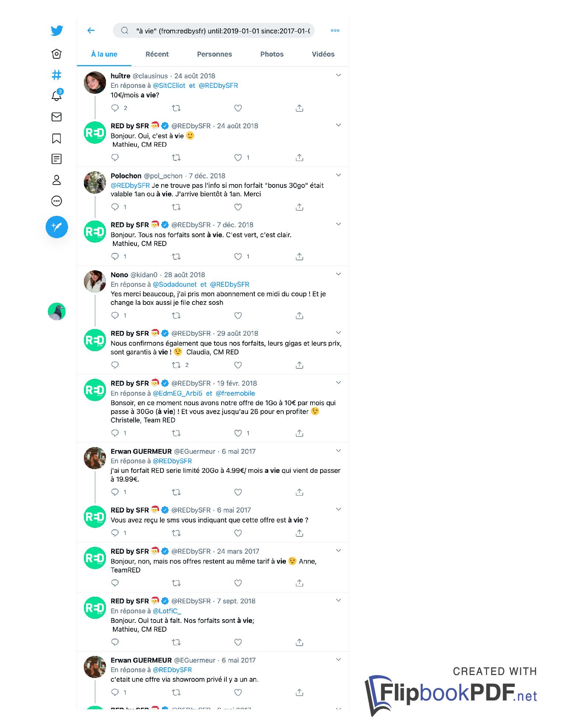Like RED by SFR's 'Oui, c'est à vie' reply
The image size is (563, 728).
(x=238, y=158)
